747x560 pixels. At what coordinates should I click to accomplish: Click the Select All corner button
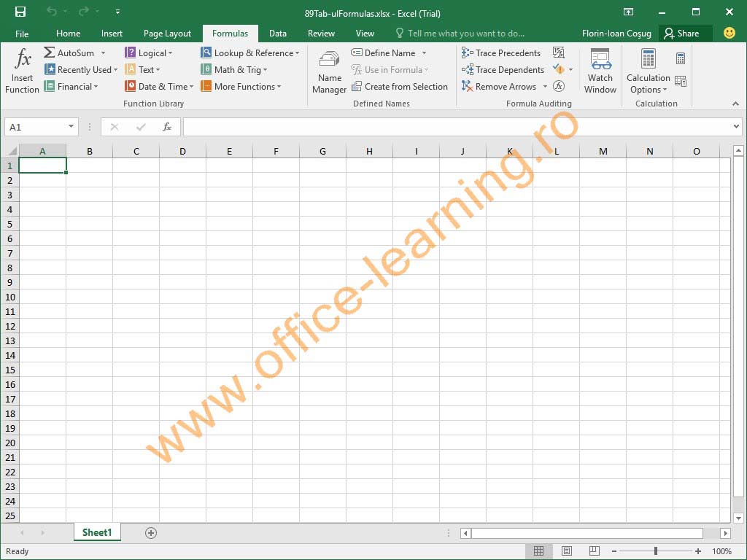[12, 151]
